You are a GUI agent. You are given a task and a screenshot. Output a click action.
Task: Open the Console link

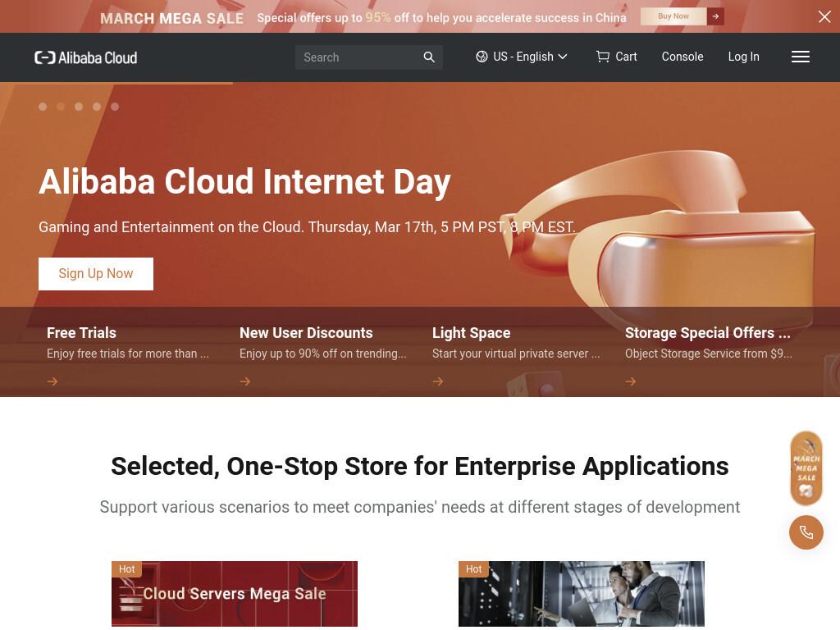(x=682, y=57)
